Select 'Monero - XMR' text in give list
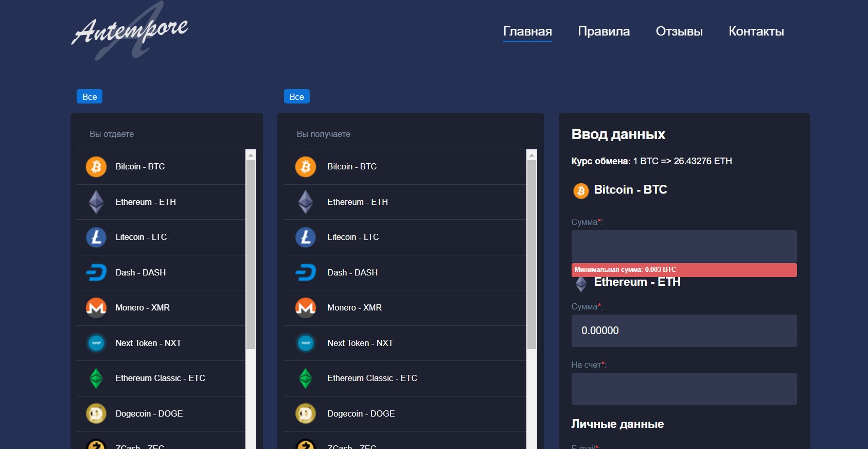This screenshot has height=449, width=868. (x=143, y=308)
